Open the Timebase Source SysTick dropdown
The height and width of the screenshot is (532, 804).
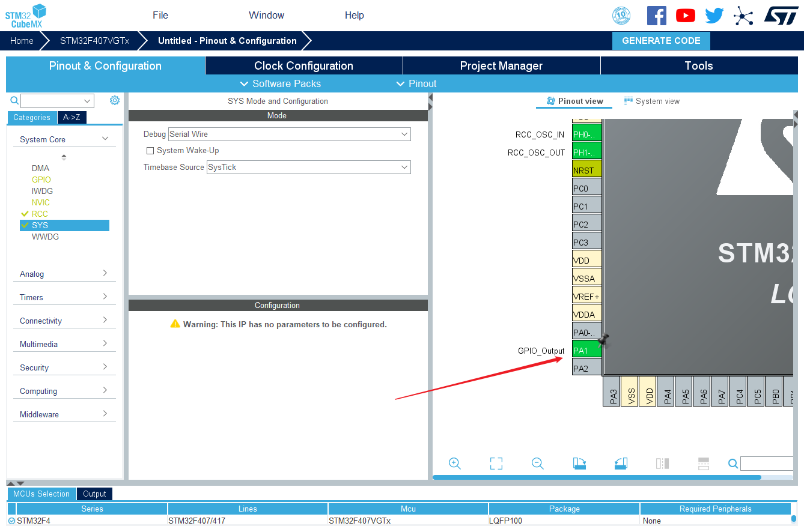coord(309,168)
